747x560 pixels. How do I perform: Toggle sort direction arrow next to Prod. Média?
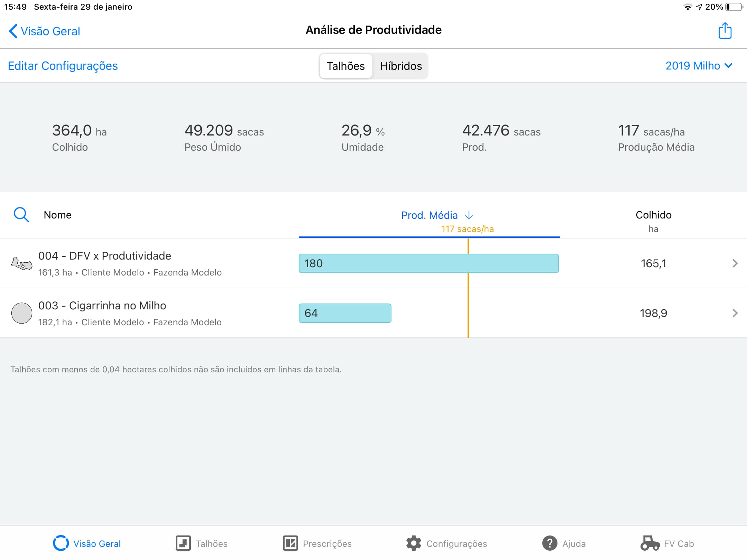click(x=469, y=215)
